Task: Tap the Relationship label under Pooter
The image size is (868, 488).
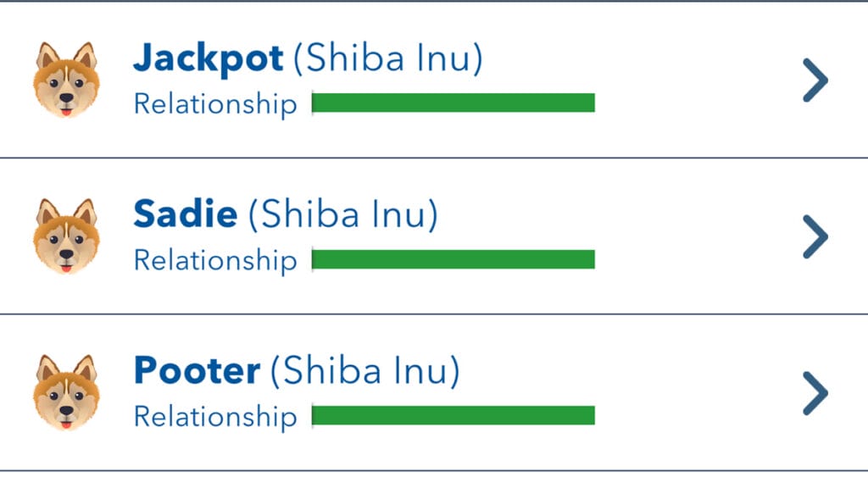Action: 214,416
